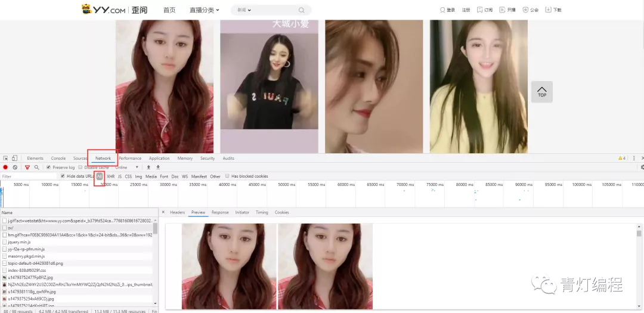Go to the 首页 home link
This screenshot has width=644, height=313.
click(169, 10)
